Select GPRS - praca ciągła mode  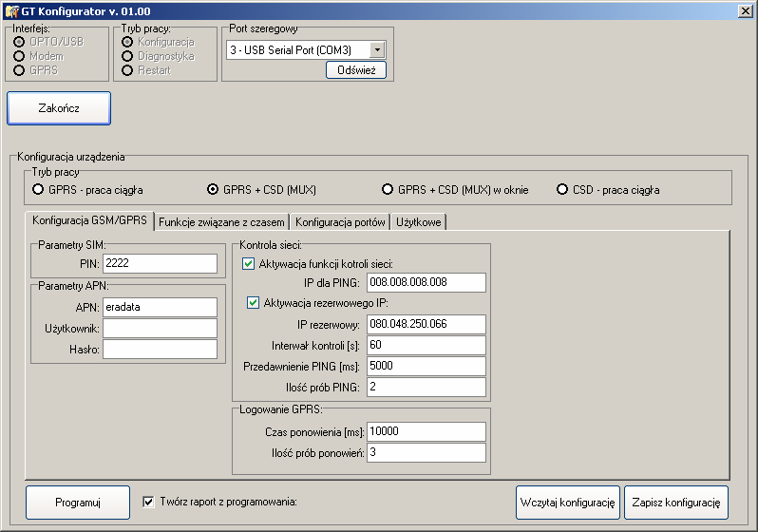[x=38, y=190]
